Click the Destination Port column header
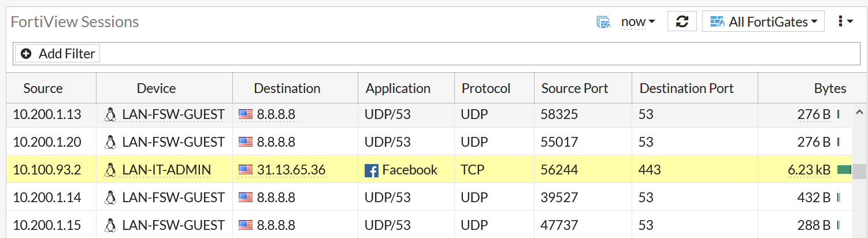Screen dimensions: 868x238 [687, 88]
